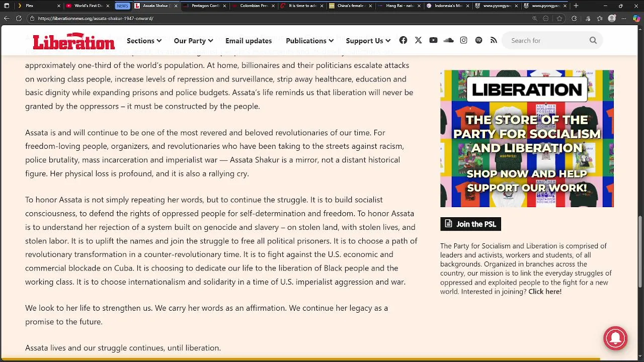The width and height of the screenshot is (644, 362).
Task: Open the YouTube channel icon
Action: (433, 40)
